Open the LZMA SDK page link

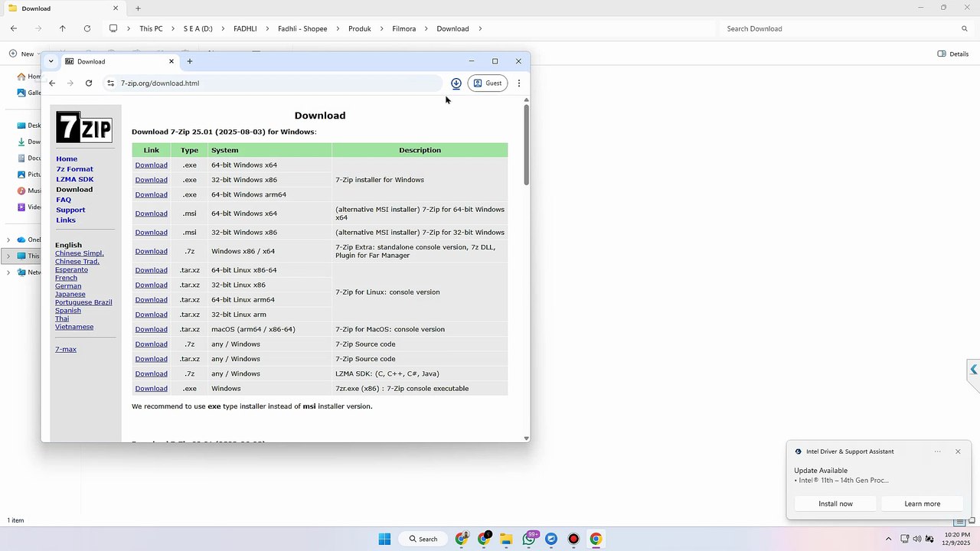click(x=74, y=179)
